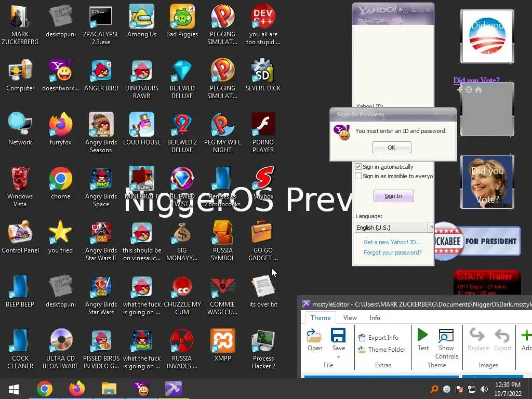Open the Language dropdown in Yahoo Messenger
The width and height of the screenshot is (532, 399).
pyautogui.click(x=394, y=228)
